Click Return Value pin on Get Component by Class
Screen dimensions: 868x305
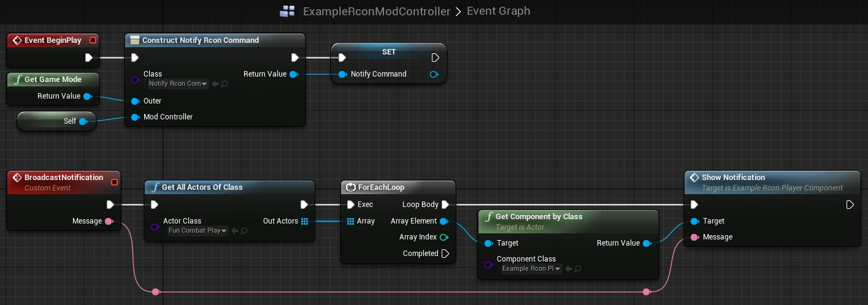click(x=647, y=243)
